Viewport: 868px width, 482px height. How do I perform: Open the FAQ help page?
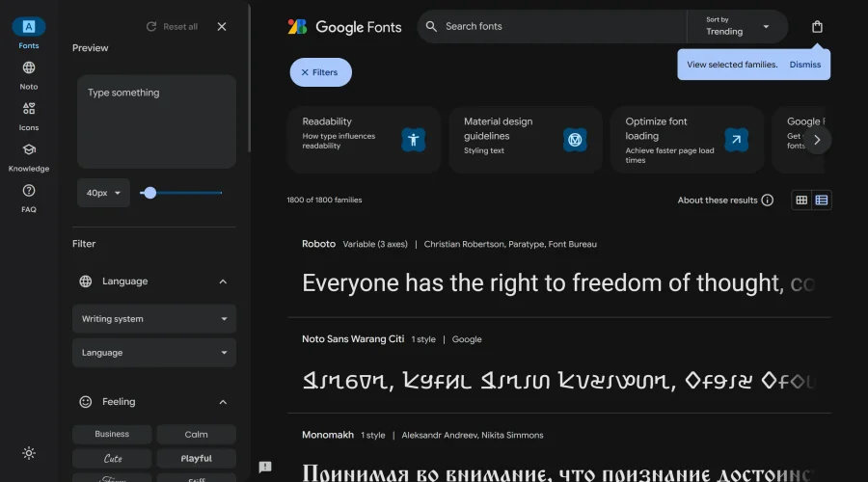click(x=29, y=199)
